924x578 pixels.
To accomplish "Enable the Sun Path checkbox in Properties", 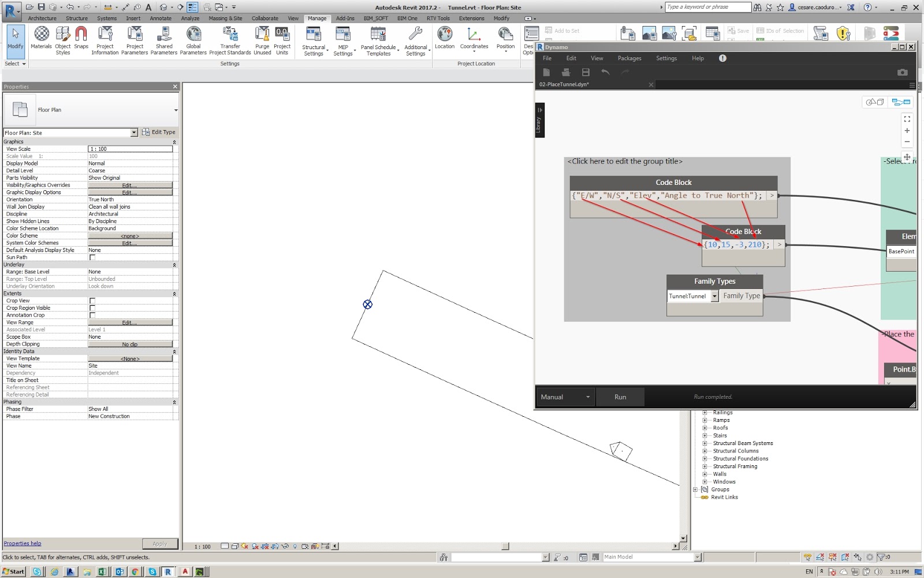I will 91,257.
